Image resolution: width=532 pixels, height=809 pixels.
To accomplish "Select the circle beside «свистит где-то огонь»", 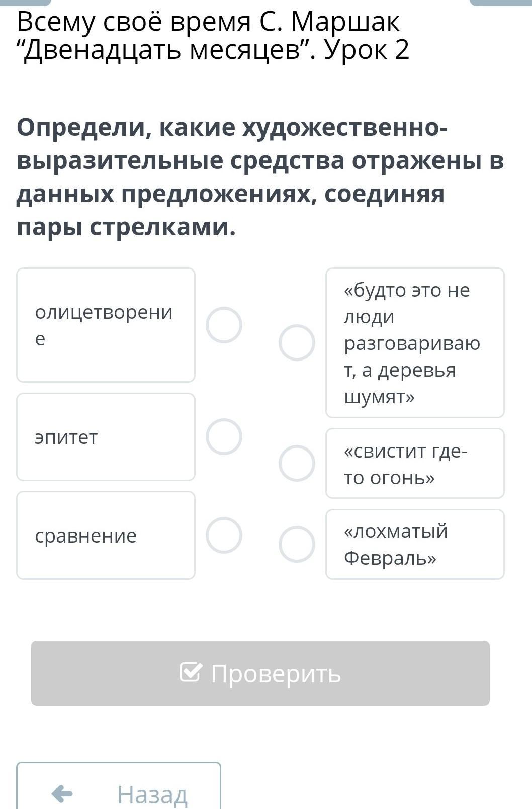I will pos(297,463).
